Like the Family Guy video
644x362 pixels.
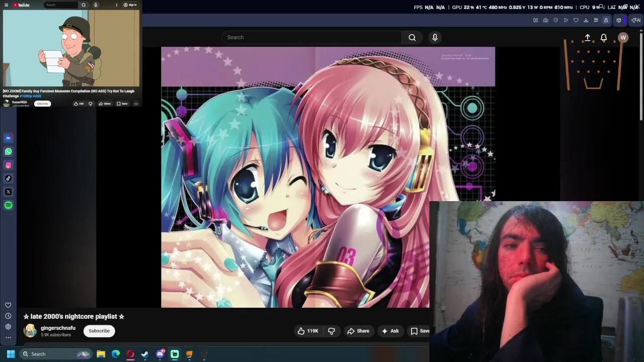pyautogui.click(x=78, y=104)
